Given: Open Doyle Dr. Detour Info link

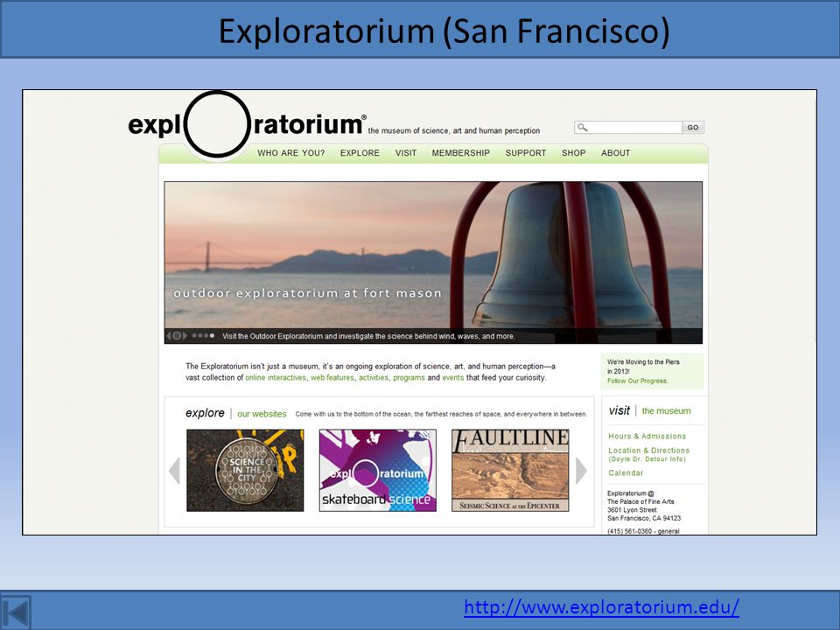Looking at the screenshot, I should click(647, 459).
